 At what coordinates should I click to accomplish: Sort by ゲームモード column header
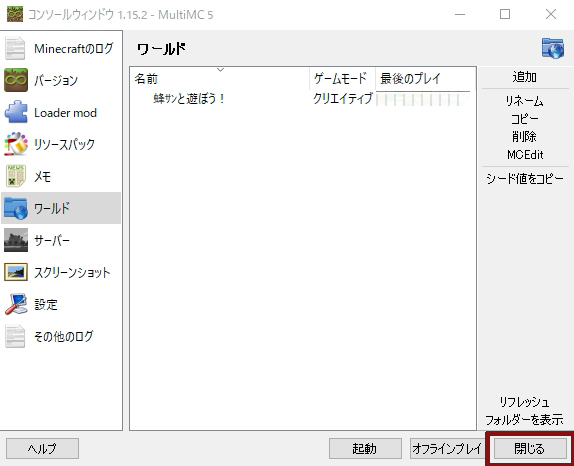tap(342, 78)
